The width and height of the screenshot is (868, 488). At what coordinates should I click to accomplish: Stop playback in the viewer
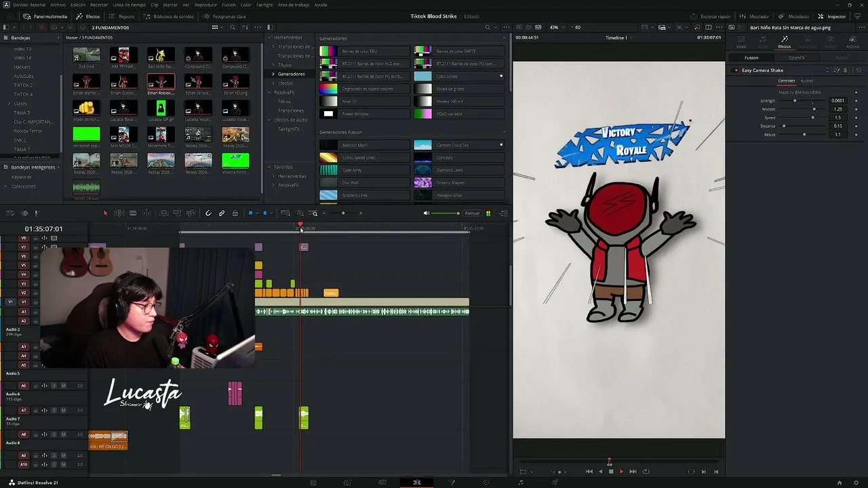coord(610,472)
